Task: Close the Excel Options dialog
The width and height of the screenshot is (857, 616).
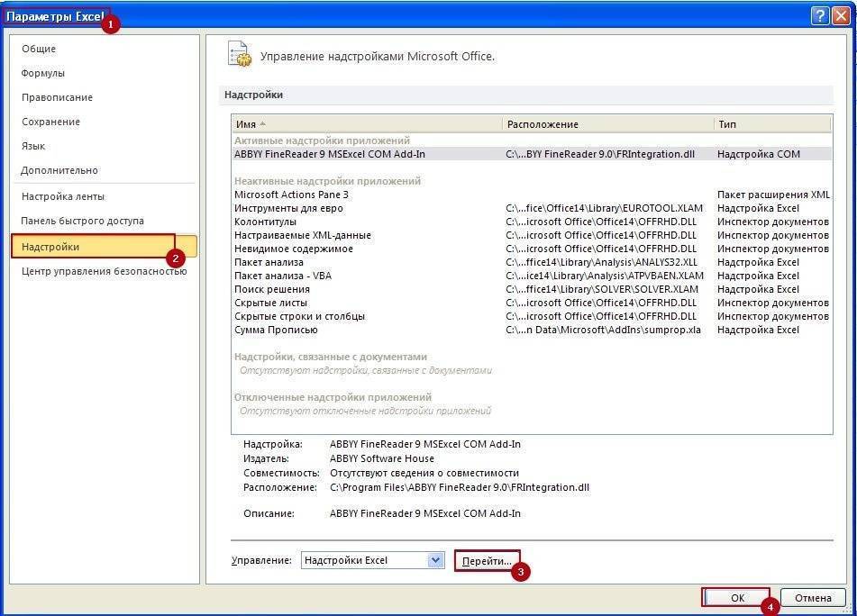Action: 840,15
